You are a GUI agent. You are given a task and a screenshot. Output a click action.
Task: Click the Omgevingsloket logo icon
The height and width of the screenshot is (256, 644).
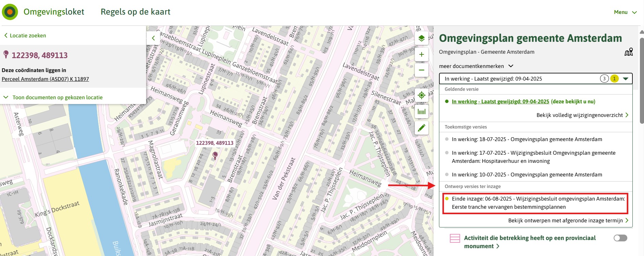[10, 12]
